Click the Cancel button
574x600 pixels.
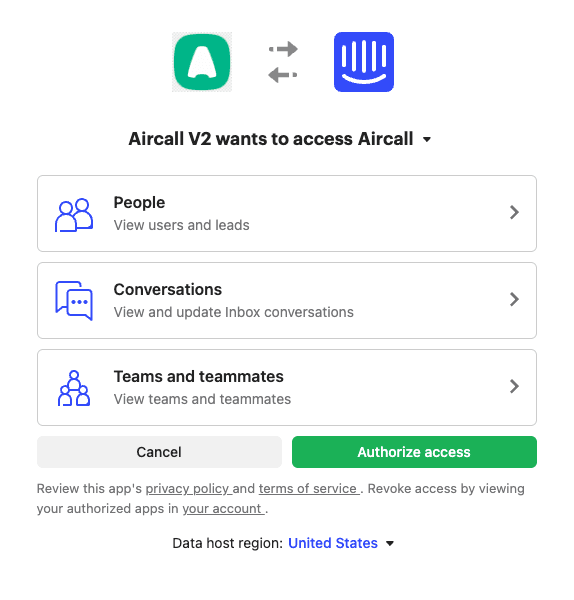(x=159, y=452)
